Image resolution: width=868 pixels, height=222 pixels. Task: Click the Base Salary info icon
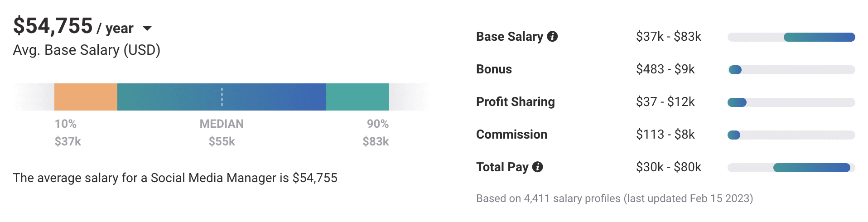pyautogui.click(x=552, y=37)
